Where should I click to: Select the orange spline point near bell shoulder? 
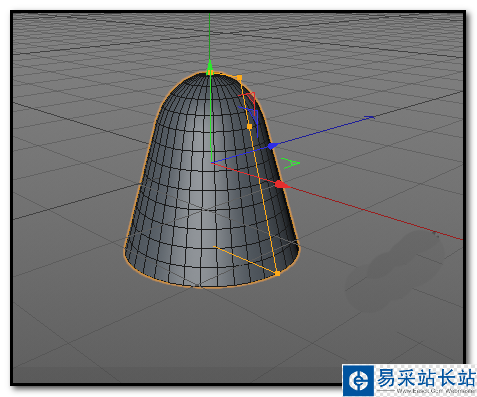point(239,78)
